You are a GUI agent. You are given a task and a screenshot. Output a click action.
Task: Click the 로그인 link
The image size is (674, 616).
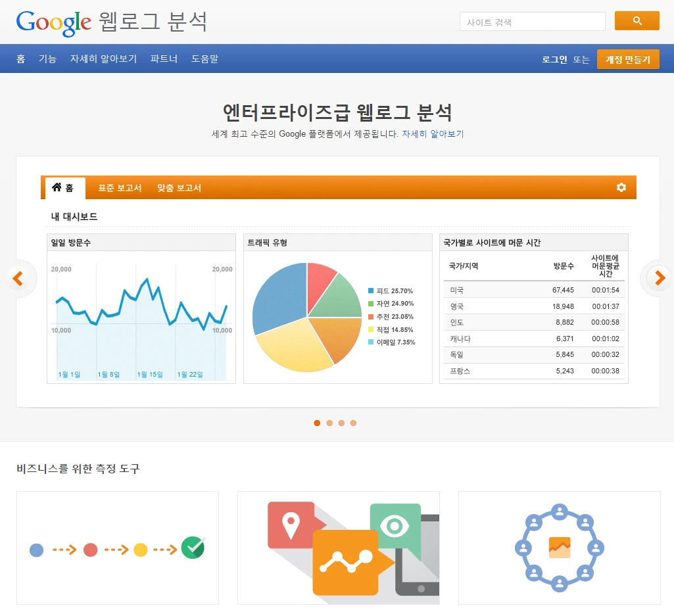(554, 59)
